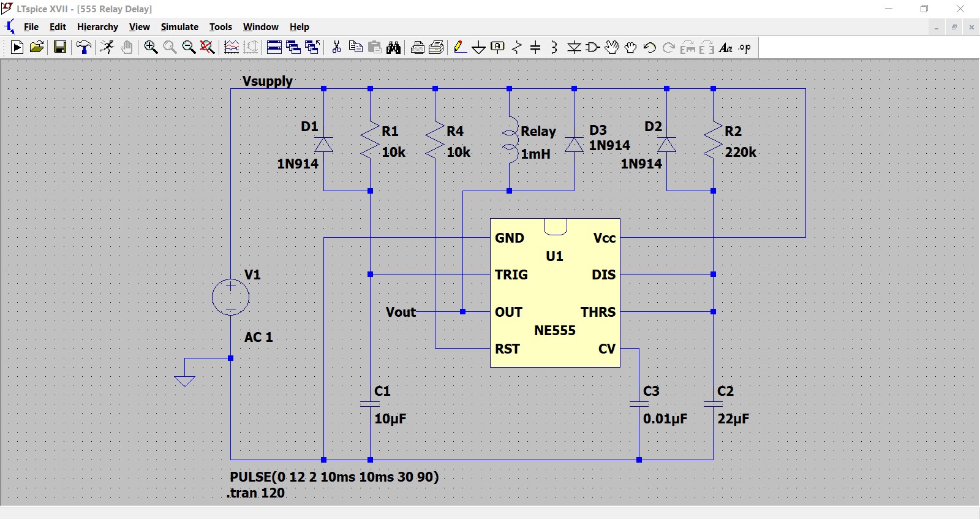The width and height of the screenshot is (980, 519).
Task: Open the Hierarchy menu
Action: [97, 27]
